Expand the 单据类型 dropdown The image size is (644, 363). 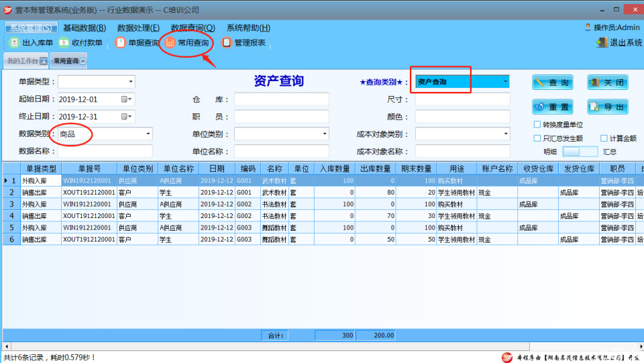[x=130, y=82]
